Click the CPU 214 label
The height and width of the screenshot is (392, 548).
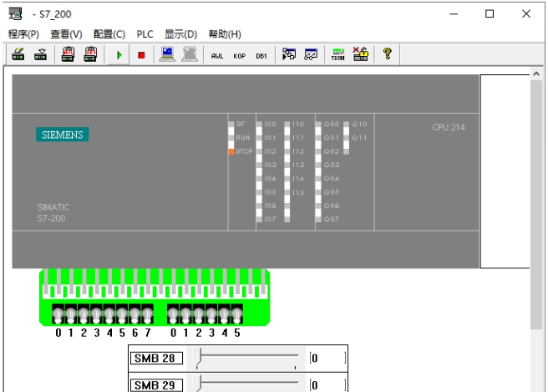click(x=449, y=127)
